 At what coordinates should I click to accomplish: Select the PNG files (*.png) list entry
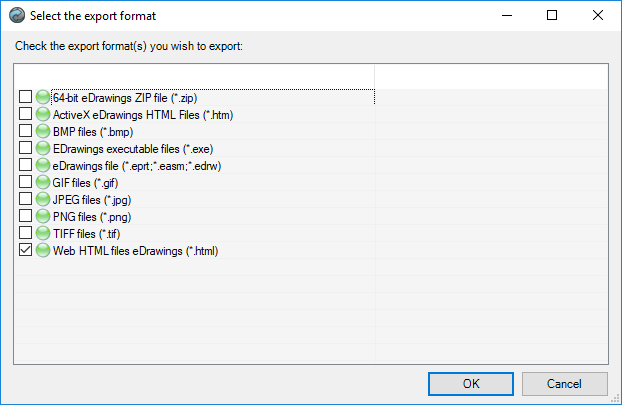(92, 216)
